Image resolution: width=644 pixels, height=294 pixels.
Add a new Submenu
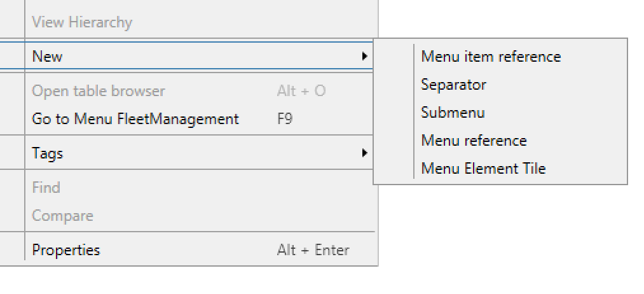453,112
